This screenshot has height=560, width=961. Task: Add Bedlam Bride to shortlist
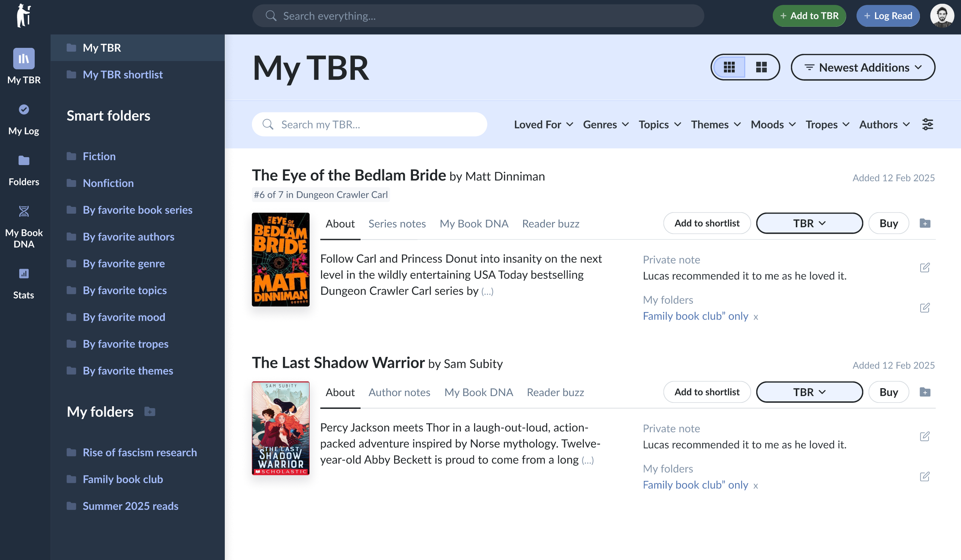707,223
